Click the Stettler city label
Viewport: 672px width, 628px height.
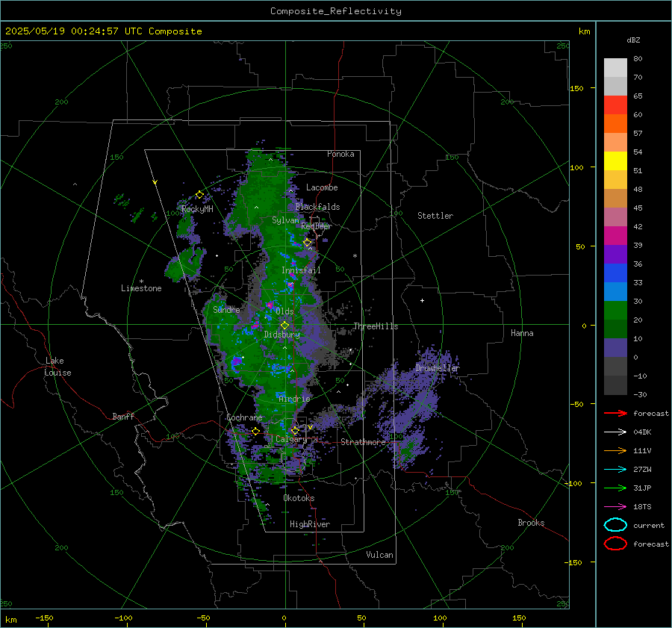point(435,216)
